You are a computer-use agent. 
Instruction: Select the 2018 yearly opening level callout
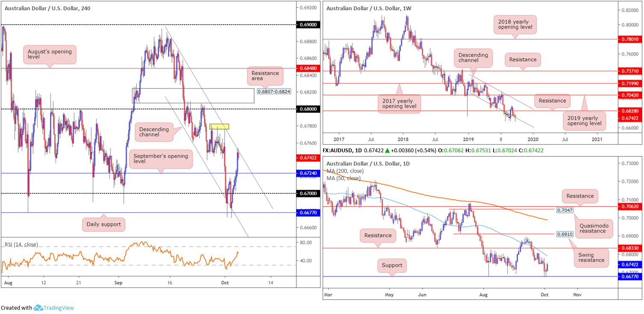[x=515, y=25]
